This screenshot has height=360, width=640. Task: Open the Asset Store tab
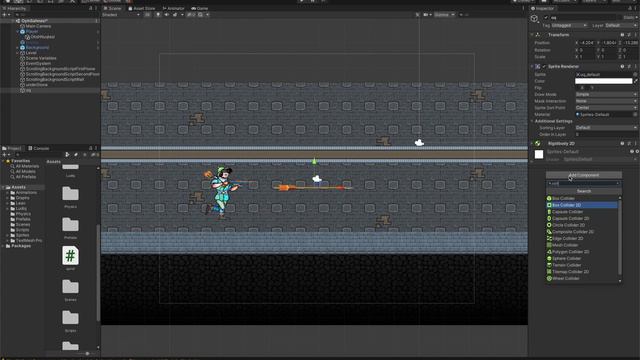(142, 8)
